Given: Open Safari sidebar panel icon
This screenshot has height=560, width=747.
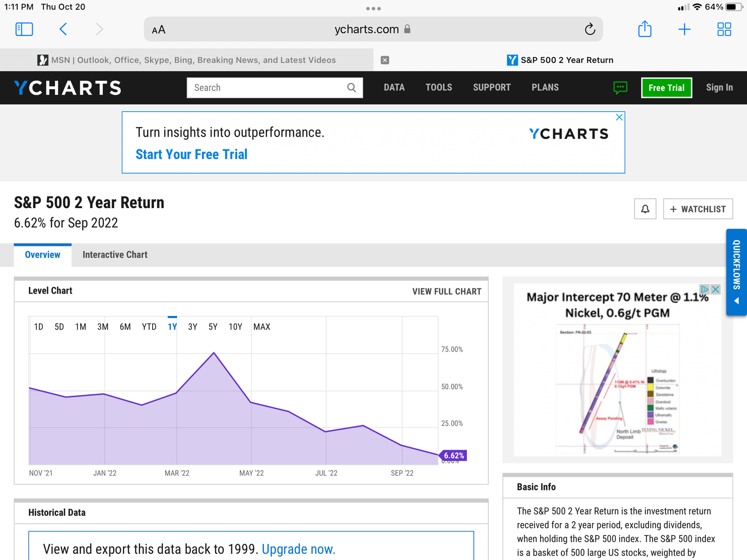Looking at the screenshot, I should [24, 29].
